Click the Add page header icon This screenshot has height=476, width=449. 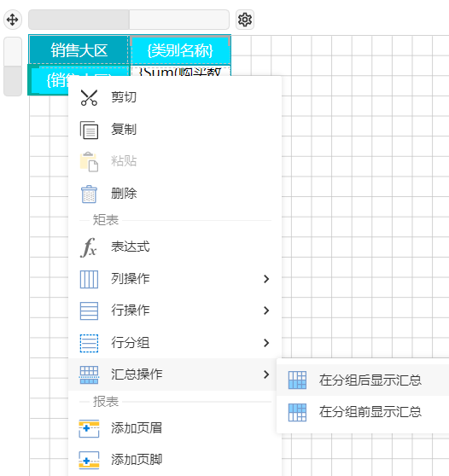[89, 428]
